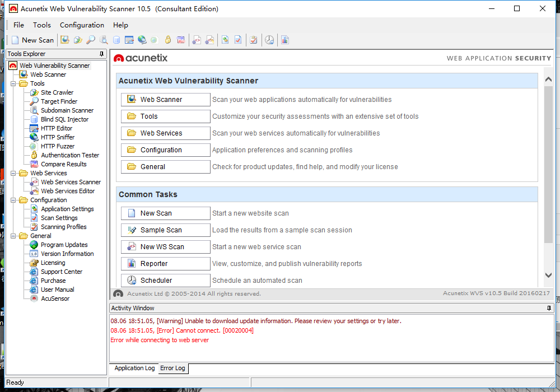Image resolution: width=560 pixels, height=392 pixels.
Task: Open Web Services Scanner toolbar icon
Action: coord(197,40)
